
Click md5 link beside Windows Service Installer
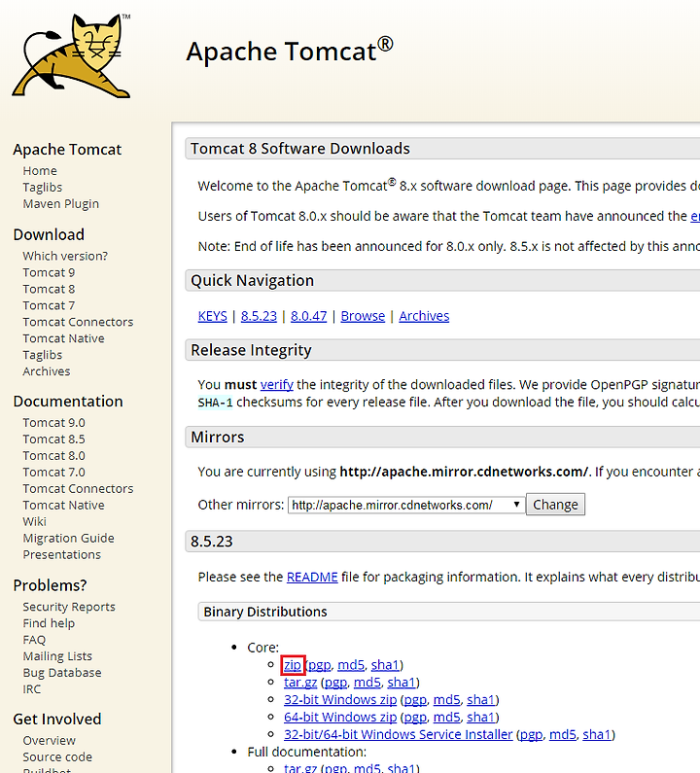(x=563, y=734)
